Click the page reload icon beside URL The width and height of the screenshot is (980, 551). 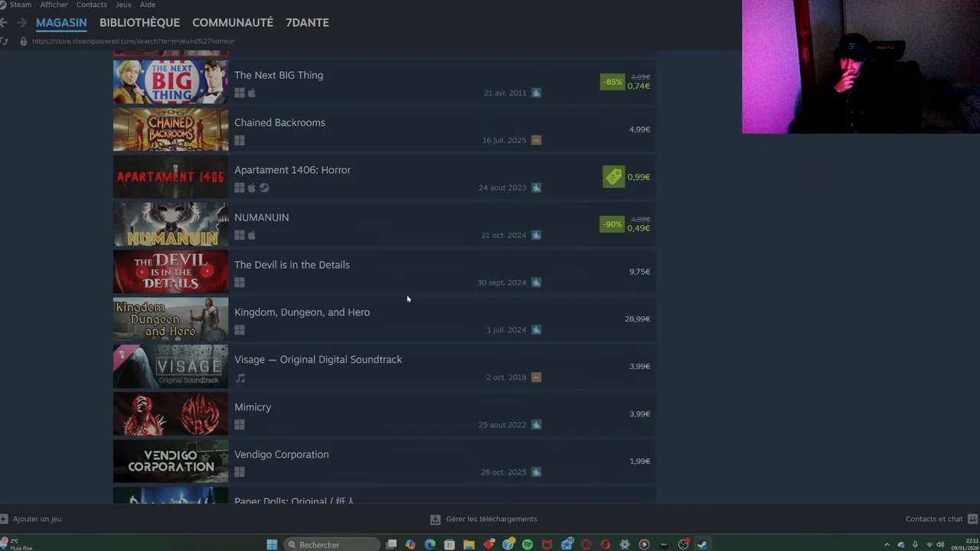tap(5, 41)
